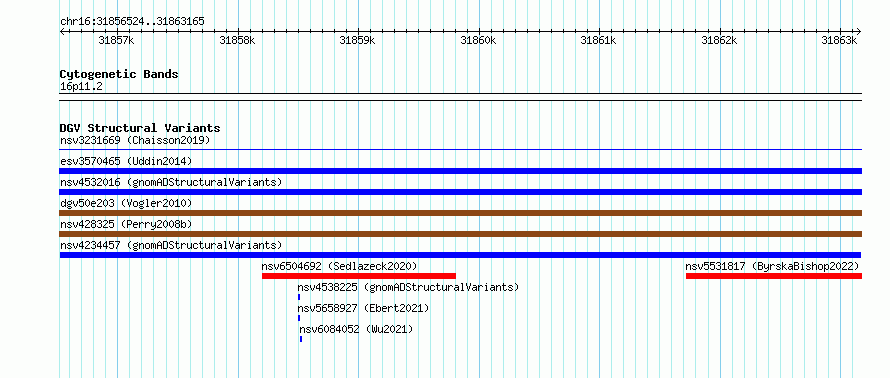Select the 16p11.2 band label

pyautogui.click(x=81, y=87)
